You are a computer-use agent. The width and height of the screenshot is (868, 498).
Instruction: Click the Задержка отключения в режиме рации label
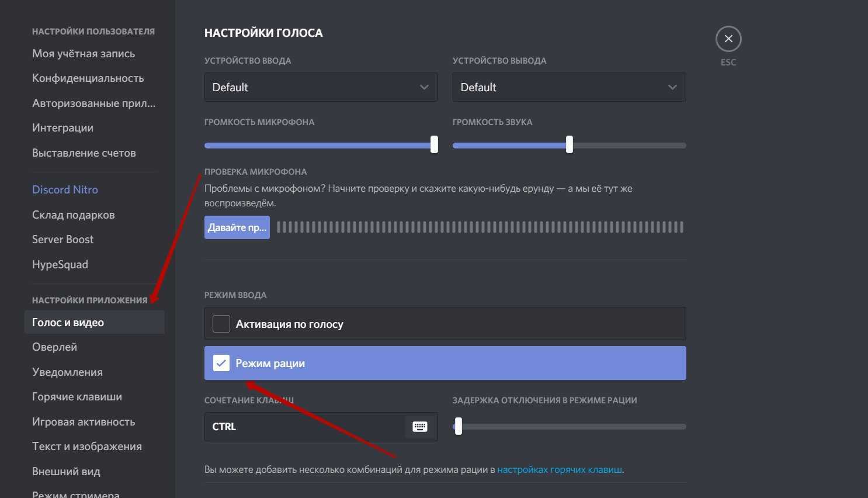(544, 400)
